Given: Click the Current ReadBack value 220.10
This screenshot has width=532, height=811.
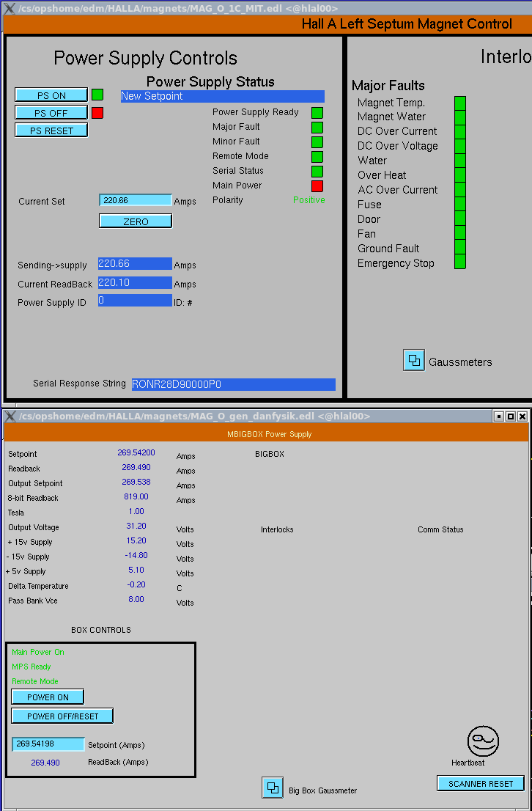Looking at the screenshot, I should [x=135, y=282].
